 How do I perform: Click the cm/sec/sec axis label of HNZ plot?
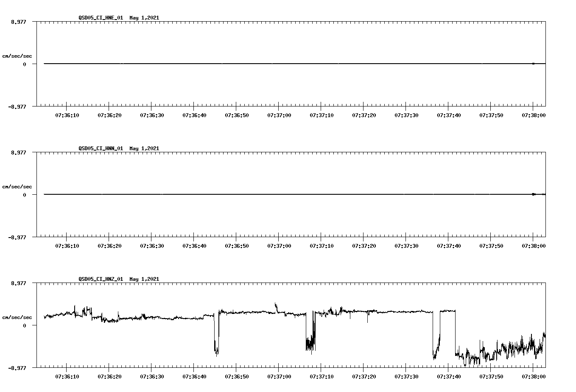pyautogui.click(x=17, y=316)
